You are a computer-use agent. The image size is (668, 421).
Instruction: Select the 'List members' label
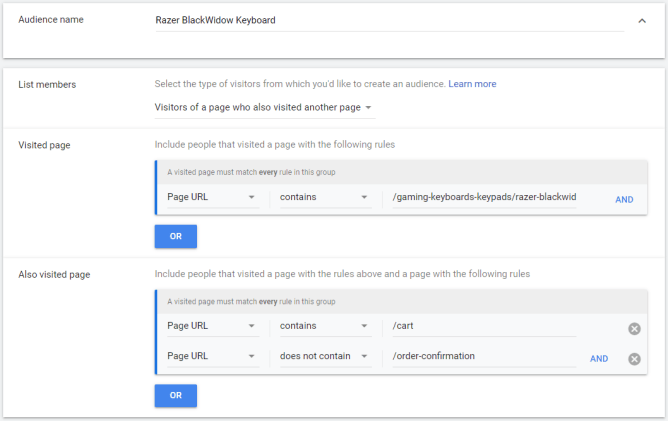coord(47,85)
